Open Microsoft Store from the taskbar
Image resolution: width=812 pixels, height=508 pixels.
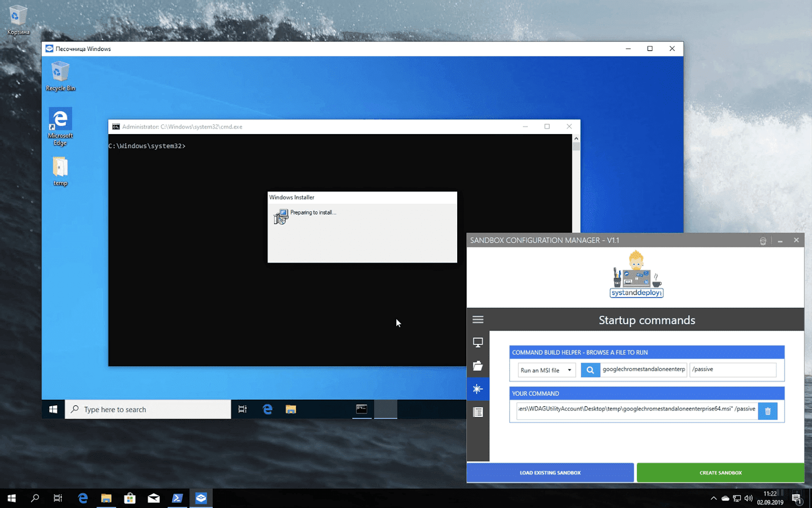(x=130, y=498)
